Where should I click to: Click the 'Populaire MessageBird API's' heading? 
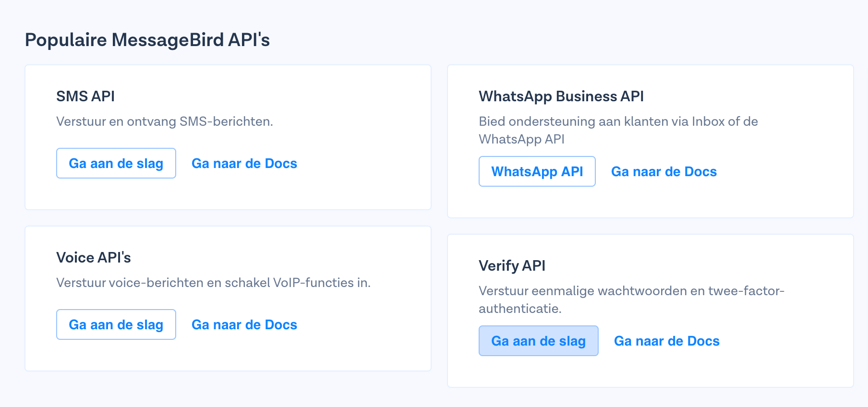coord(147,39)
